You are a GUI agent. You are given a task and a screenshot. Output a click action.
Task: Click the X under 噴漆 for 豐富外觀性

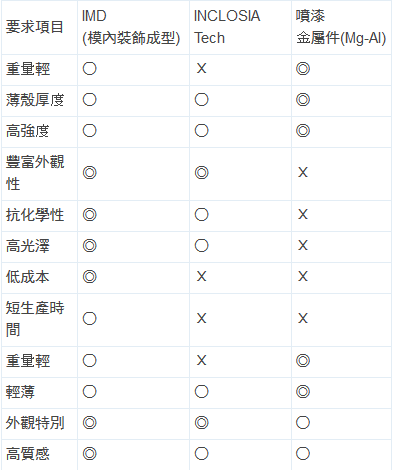pyautogui.click(x=303, y=172)
